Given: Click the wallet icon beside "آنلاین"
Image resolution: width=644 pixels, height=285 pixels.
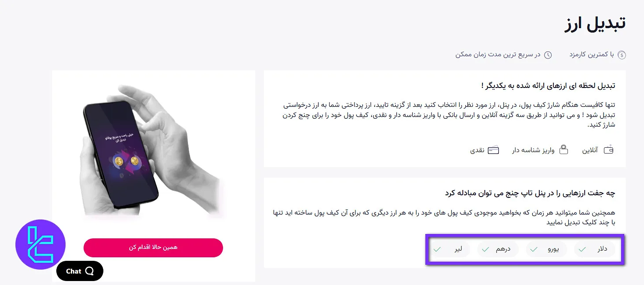Looking at the screenshot, I should 608,150.
